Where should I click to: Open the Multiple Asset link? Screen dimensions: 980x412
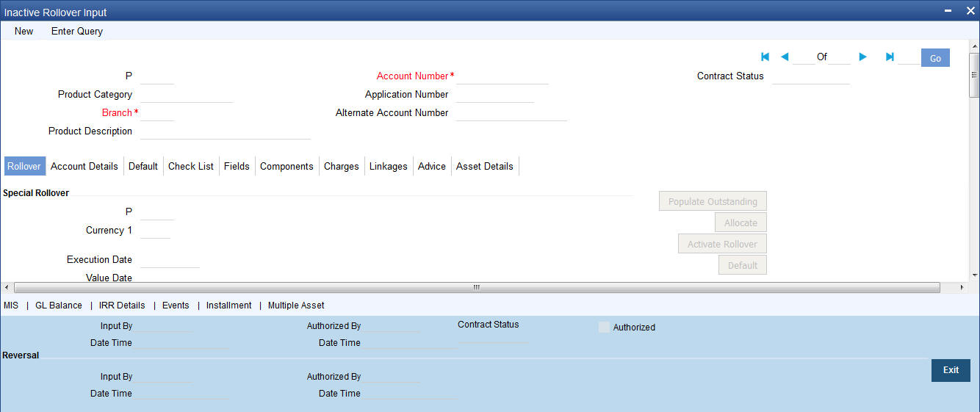coord(296,305)
